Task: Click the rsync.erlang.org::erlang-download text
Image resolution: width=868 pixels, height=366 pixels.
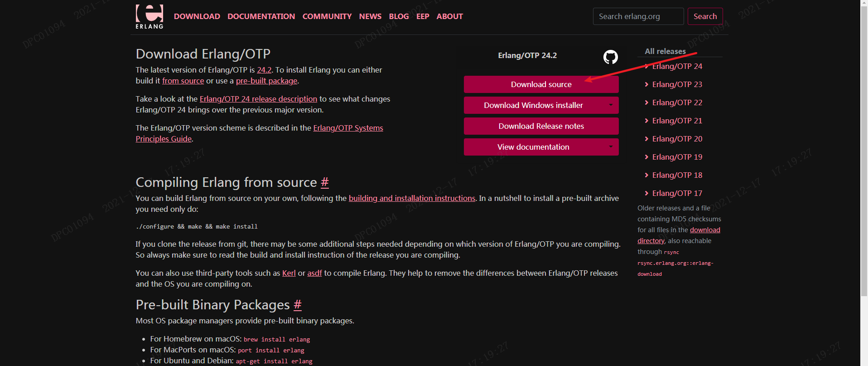Action: (675, 268)
